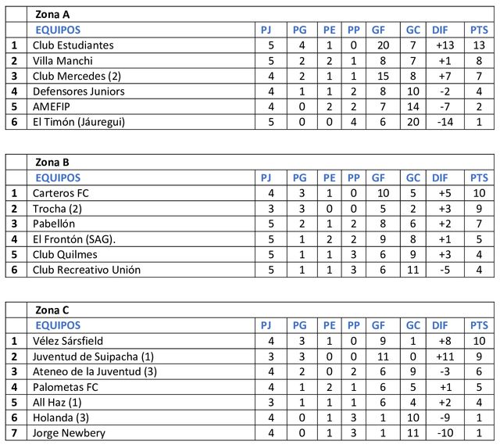Screen dimensions: 500x448
Task: Click the Defensores Juniors team name
Action: 78,91
